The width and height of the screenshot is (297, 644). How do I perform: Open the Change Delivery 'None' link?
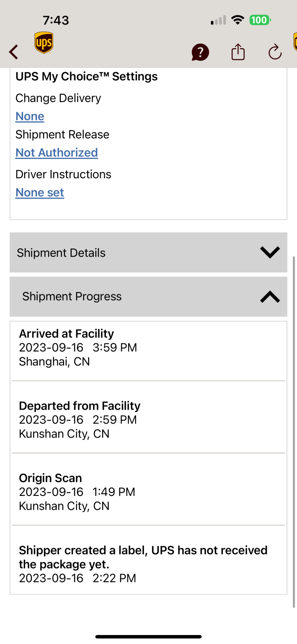[30, 116]
